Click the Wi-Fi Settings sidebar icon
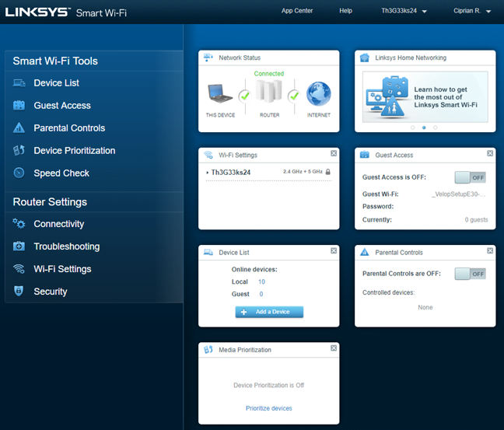Viewport: 504px width, 430px height. pos(19,268)
